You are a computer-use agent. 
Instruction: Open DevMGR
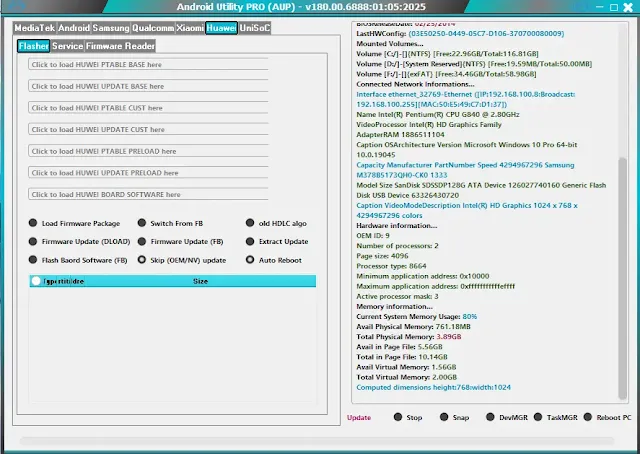[x=507, y=417]
